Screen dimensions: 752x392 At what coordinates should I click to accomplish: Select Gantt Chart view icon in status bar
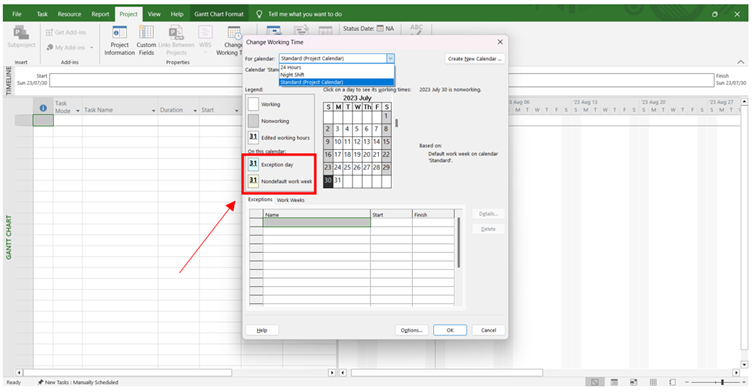tap(595, 382)
